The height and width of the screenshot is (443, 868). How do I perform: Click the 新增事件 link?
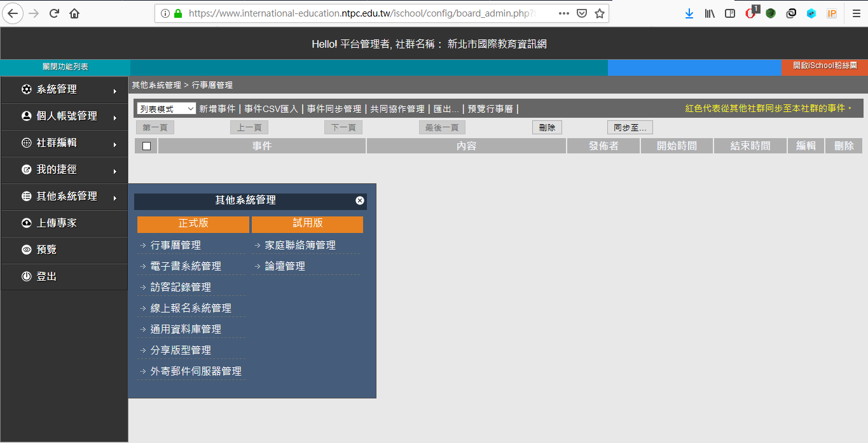pyautogui.click(x=217, y=109)
